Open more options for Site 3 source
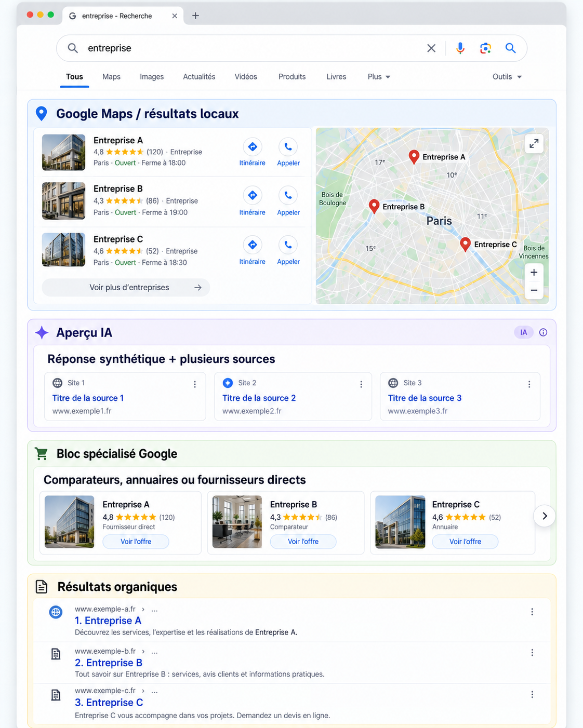Screen dimensions: 583x728 click(x=529, y=384)
